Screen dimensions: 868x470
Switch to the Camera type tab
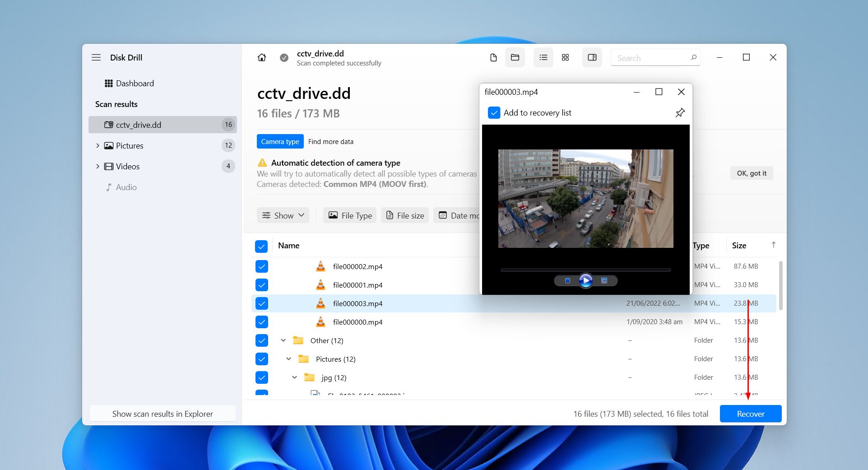tap(280, 141)
